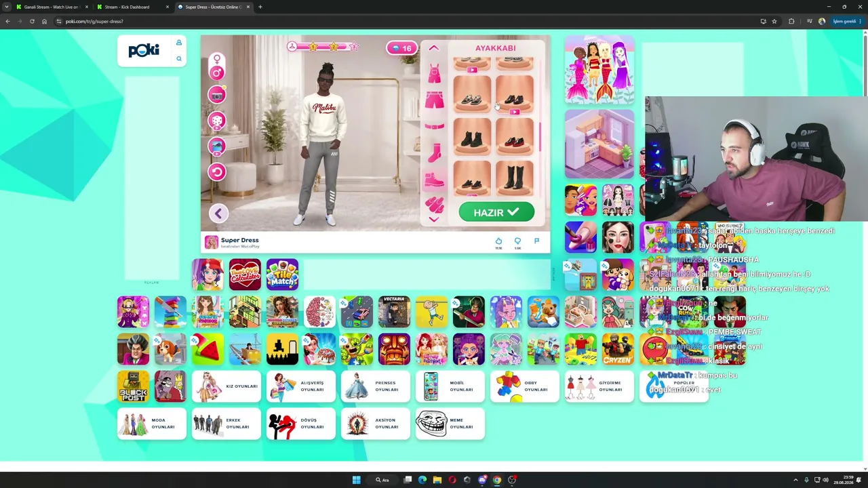Open the Giydirme Oyunları category
Image resolution: width=868 pixels, height=488 pixels.
click(x=599, y=386)
